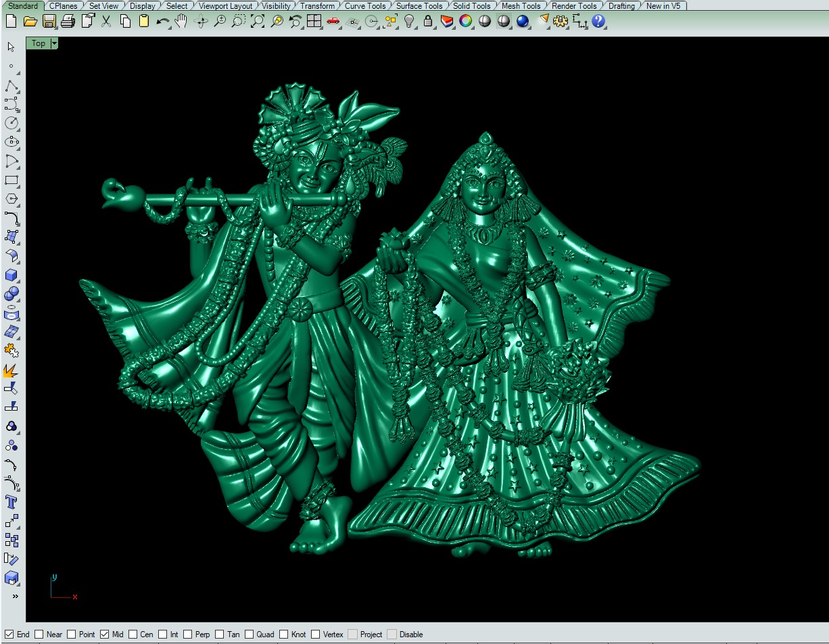Open Options with the gear icon

click(x=561, y=21)
